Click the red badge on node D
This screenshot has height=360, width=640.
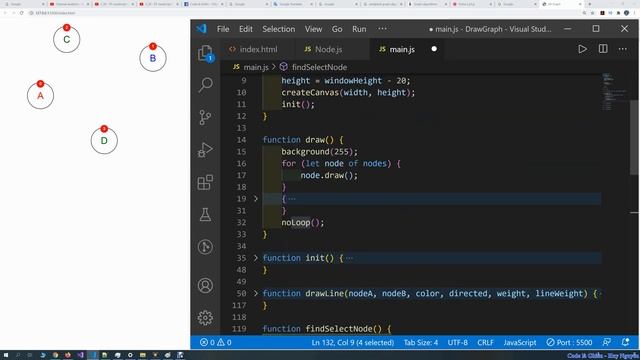(x=104, y=129)
